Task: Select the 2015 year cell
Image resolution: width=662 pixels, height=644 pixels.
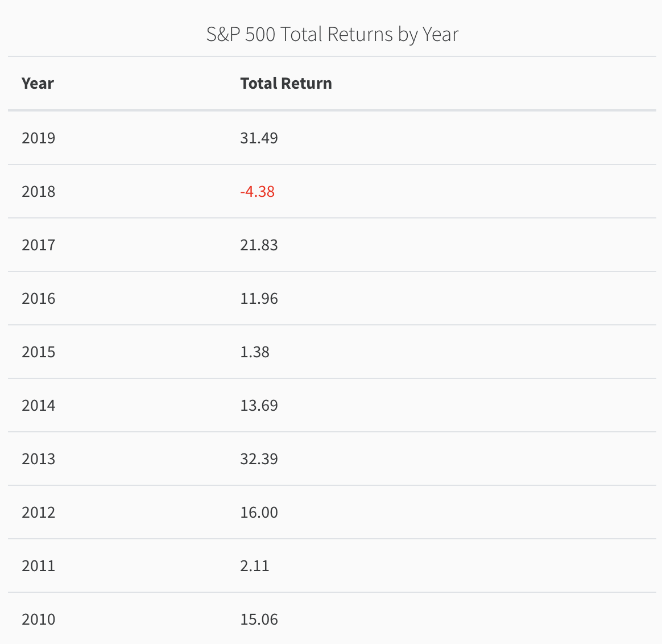Action: click(39, 352)
